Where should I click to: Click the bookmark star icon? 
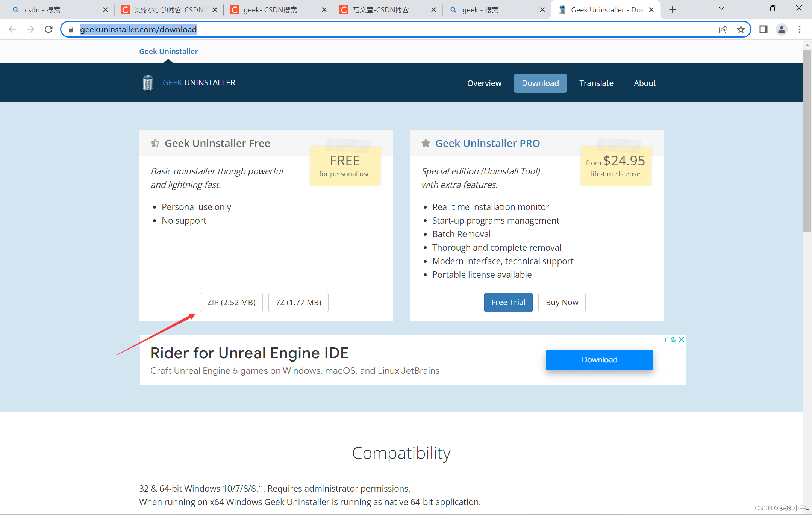[741, 29]
